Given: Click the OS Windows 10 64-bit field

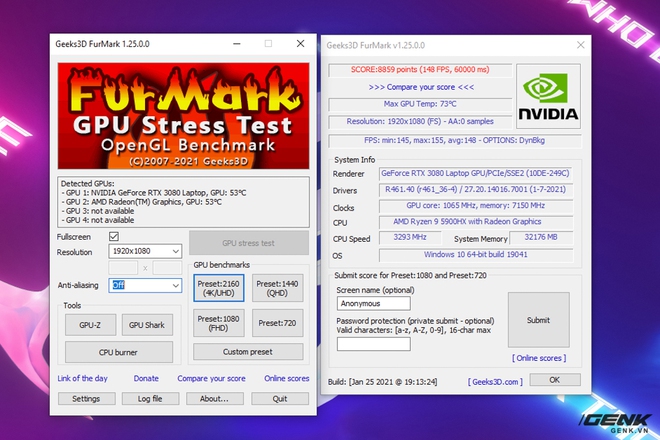Looking at the screenshot, I should tap(476, 255).
